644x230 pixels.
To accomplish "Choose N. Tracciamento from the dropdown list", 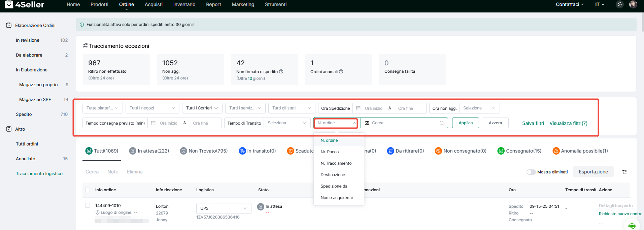I will [x=336, y=163].
